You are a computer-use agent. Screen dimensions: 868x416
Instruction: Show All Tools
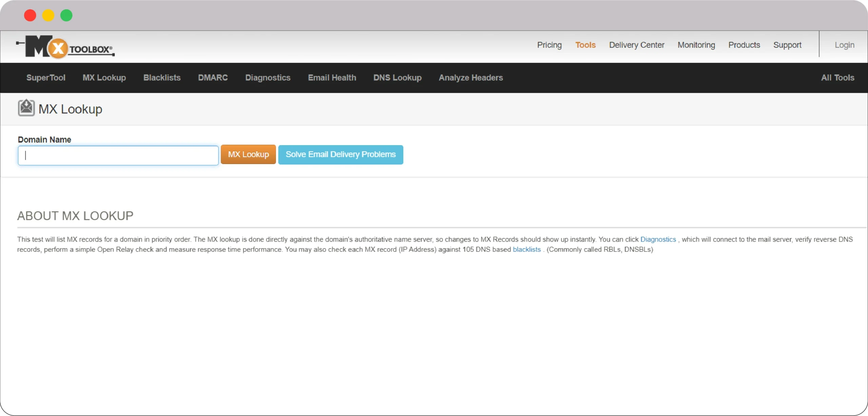837,78
